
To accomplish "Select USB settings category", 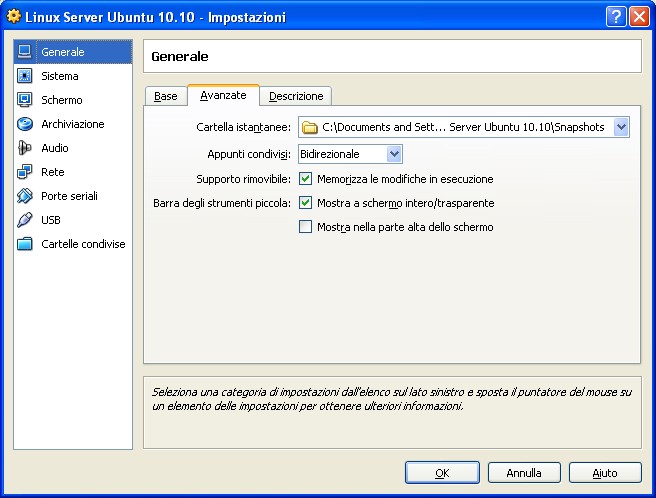I will click(73, 220).
